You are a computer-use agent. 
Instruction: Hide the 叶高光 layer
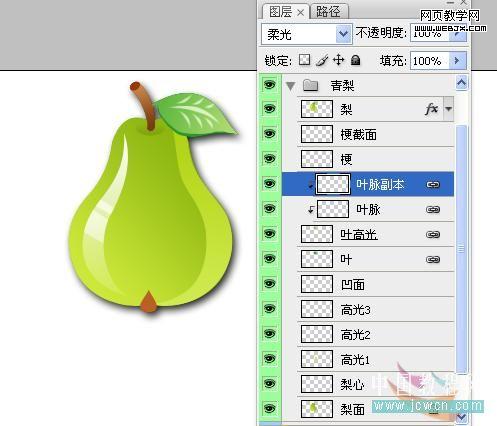[x=269, y=234]
